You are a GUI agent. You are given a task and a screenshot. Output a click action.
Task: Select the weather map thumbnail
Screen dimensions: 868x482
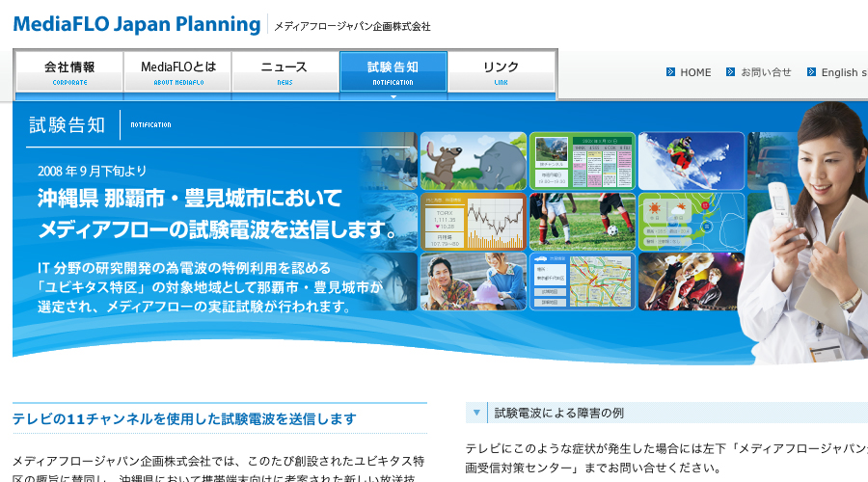coord(692,222)
